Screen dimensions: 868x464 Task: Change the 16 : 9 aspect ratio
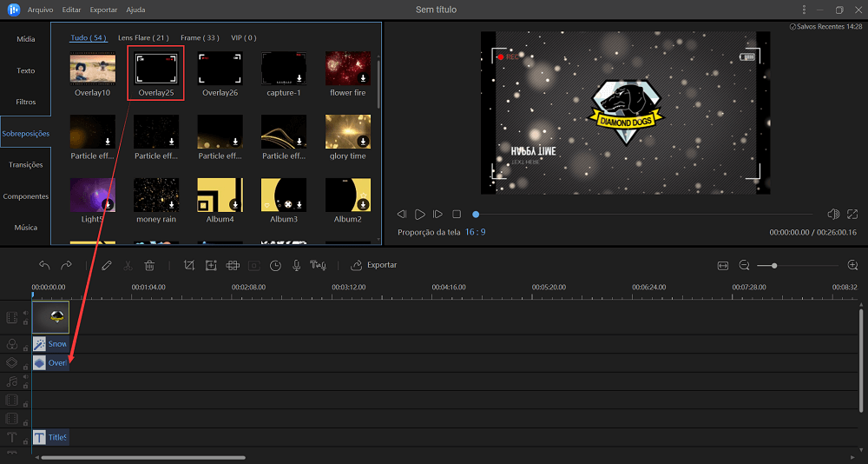[x=475, y=232]
